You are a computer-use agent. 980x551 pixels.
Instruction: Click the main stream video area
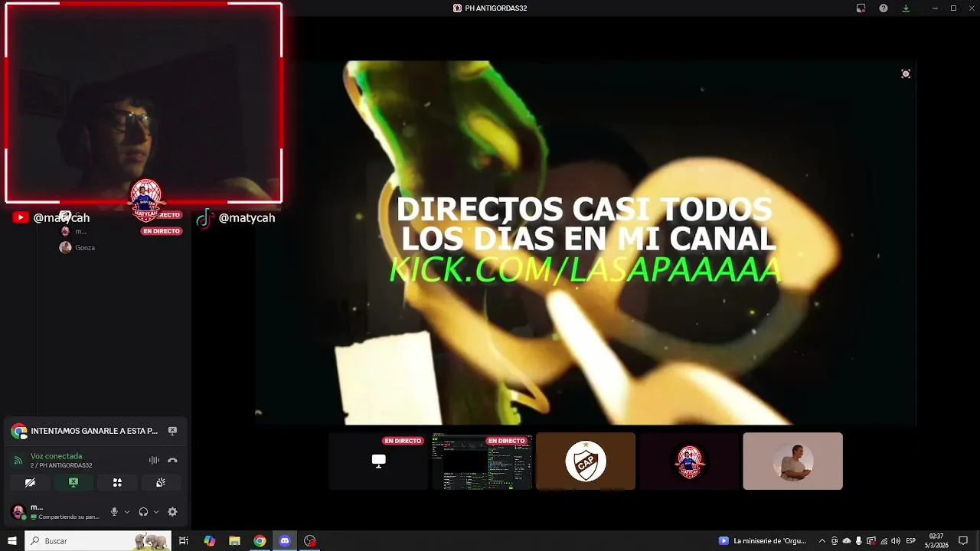coord(586,243)
